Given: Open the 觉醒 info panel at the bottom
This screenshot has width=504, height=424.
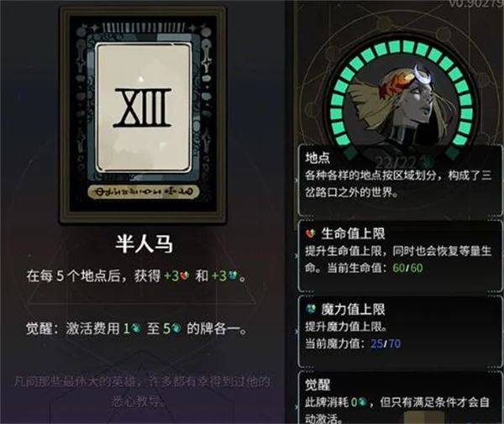Looking at the screenshot, I should (400, 398).
